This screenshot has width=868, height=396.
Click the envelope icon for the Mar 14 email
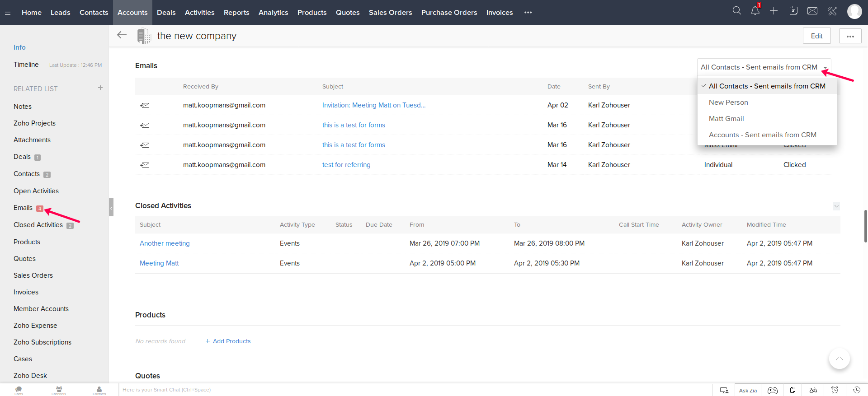(x=145, y=165)
